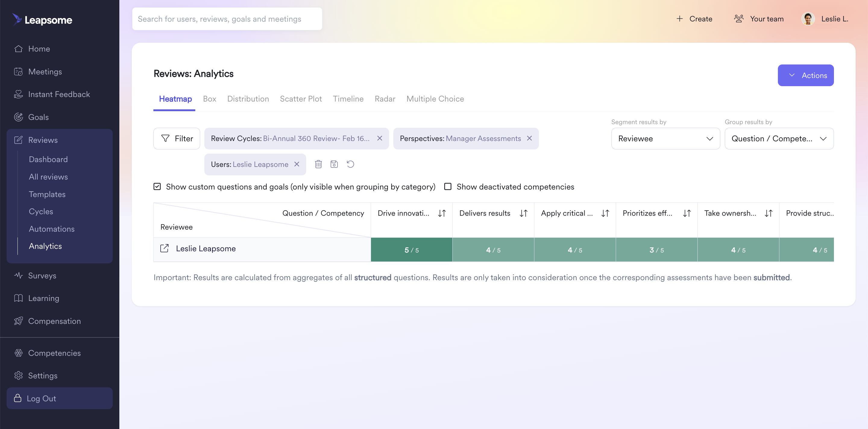Open the Actions dropdown button

coord(806,75)
